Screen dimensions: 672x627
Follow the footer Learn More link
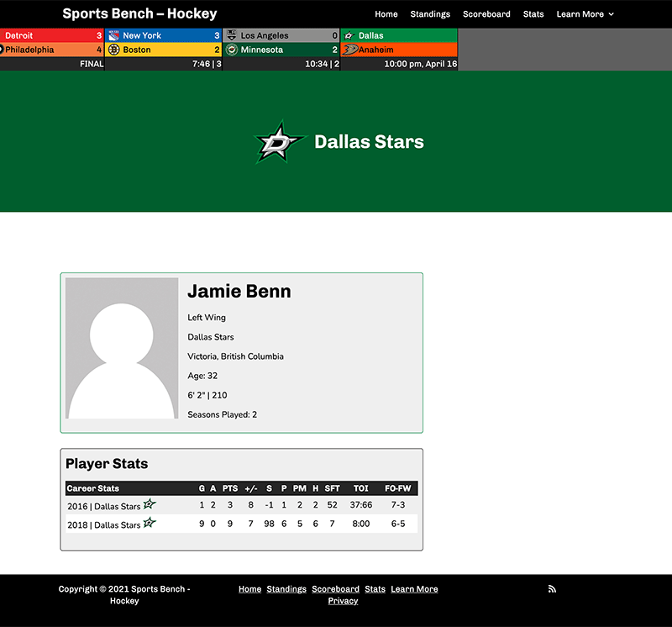click(x=414, y=589)
